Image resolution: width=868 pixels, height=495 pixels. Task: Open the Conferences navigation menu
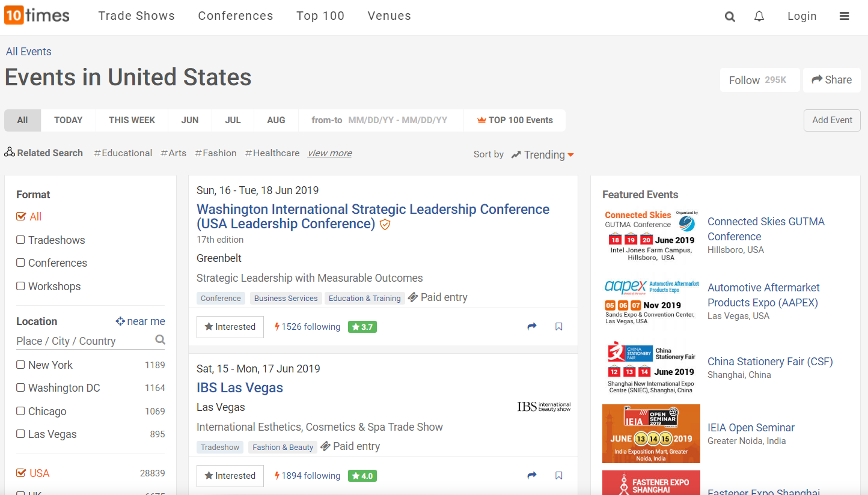(x=235, y=16)
